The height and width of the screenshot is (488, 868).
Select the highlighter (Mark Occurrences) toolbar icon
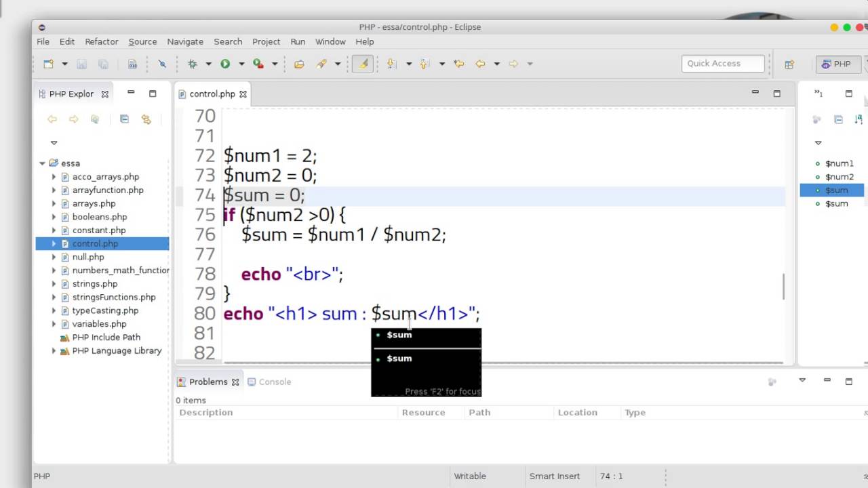[x=362, y=63]
